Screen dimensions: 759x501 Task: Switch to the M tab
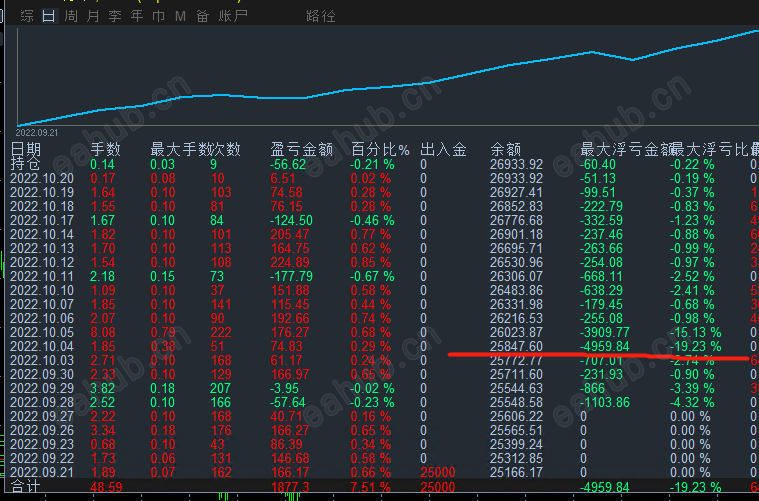click(181, 16)
